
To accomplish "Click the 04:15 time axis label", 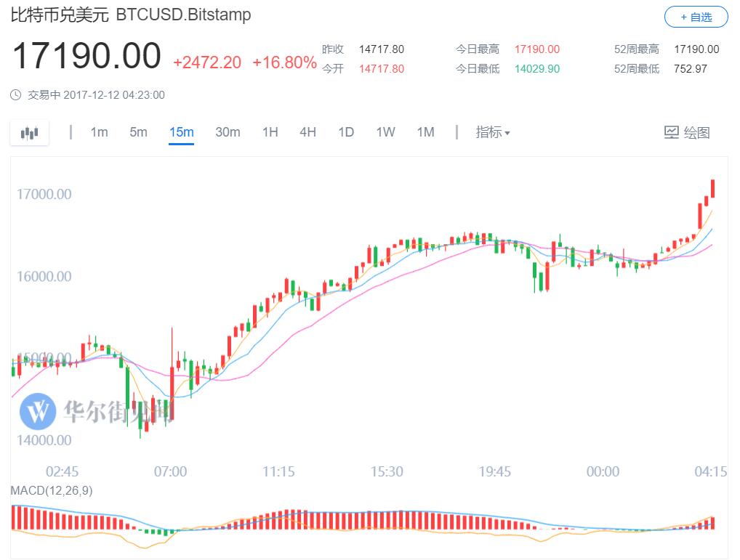I will pyautogui.click(x=711, y=471).
